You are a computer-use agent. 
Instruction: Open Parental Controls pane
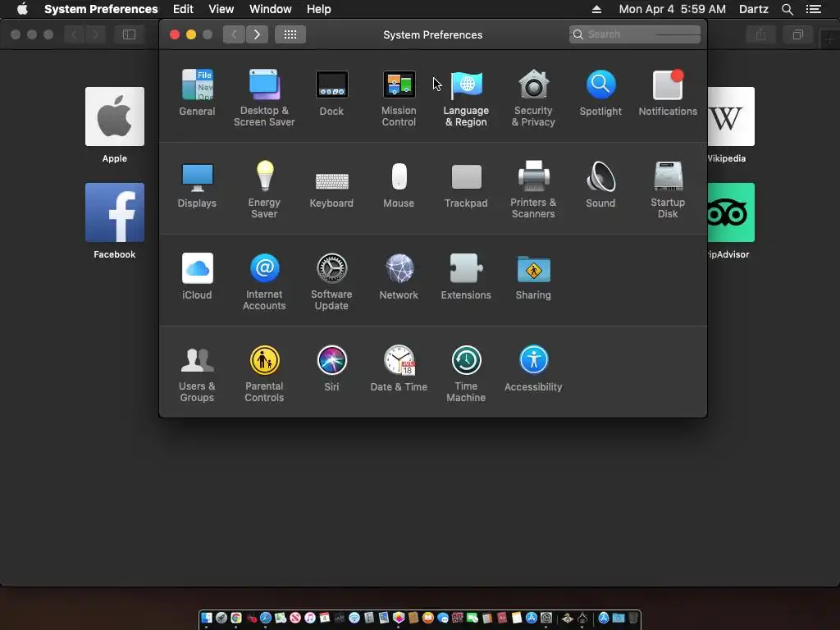pyautogui.click(x=264, y=374)
